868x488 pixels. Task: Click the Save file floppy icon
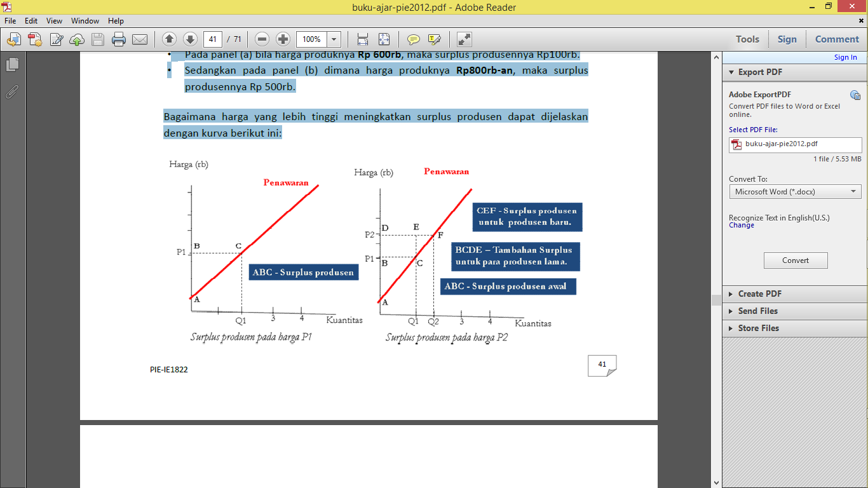point(98,39)
